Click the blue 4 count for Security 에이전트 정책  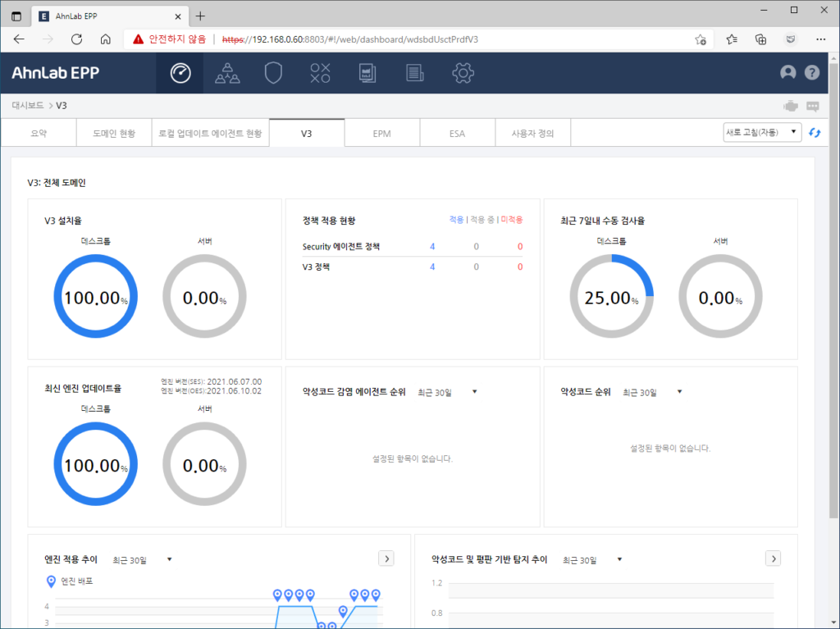click(x=431, y=246)
